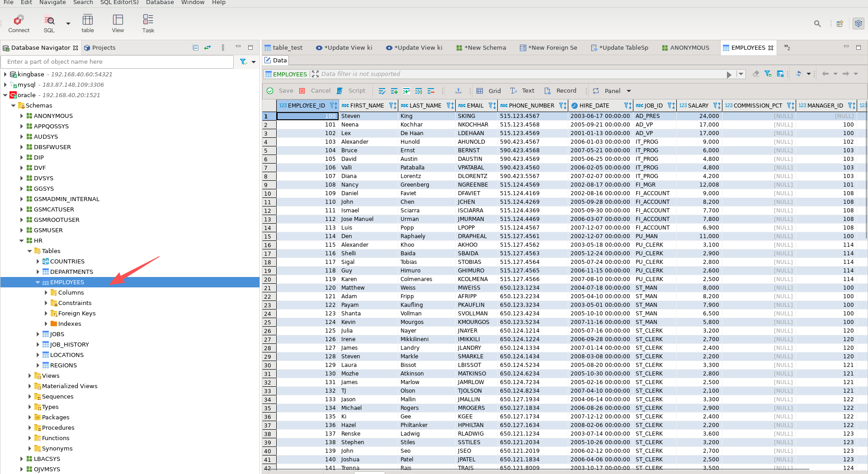Toggle the Record view mode
This screenshot has height=474, width=868.
[561, 91]
